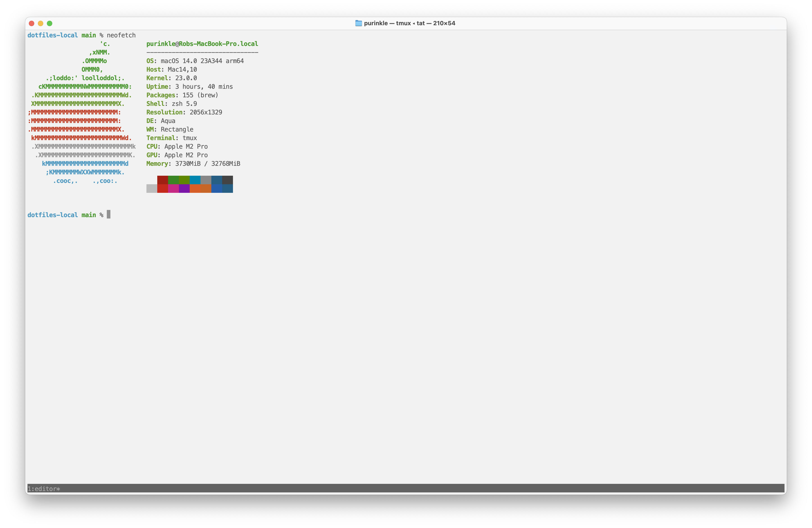
Task: Click the light gray color block
Action: pyautogui.click(x=152, y=189)
